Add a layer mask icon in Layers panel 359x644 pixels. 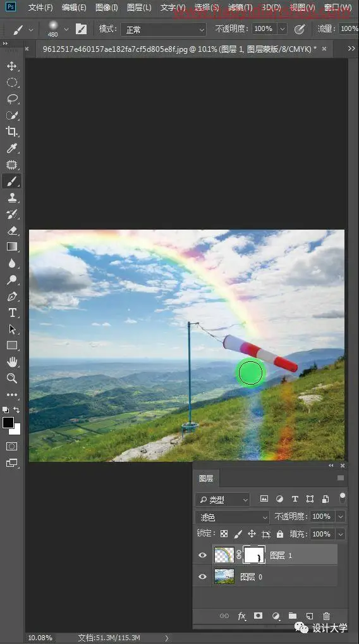[x=258, y=616]
